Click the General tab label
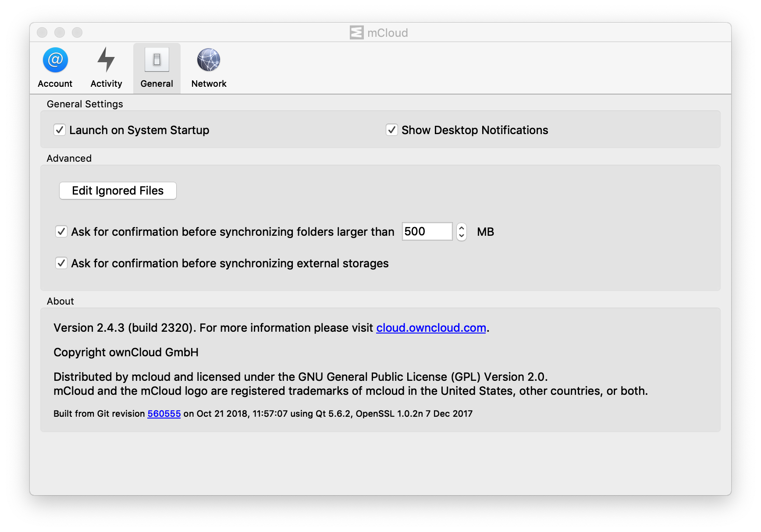The width and height of the screenshot is (761, 532). [x=157, y=84]
